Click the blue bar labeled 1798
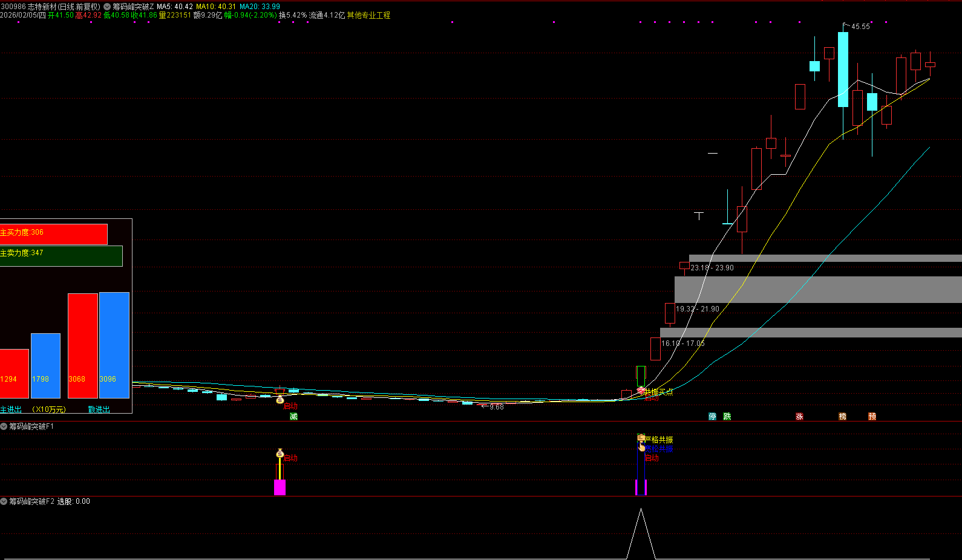Screen dimensions: 962x560 click(45, 365)
